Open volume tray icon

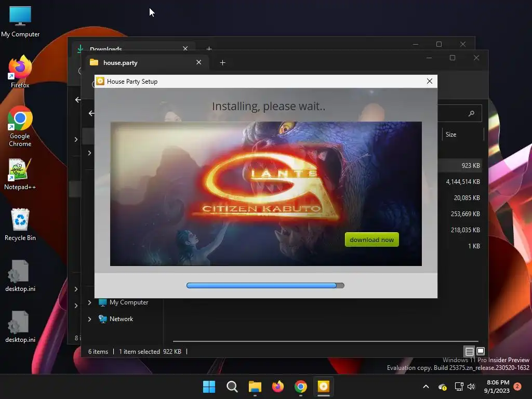(471, 387)
